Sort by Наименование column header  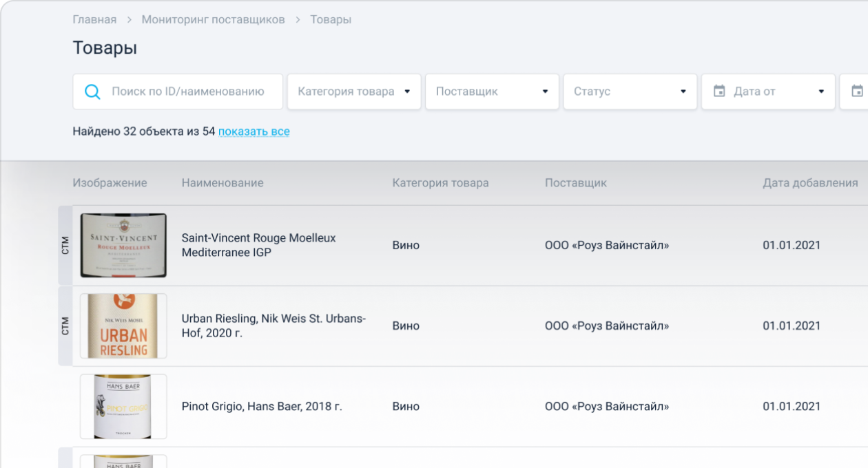click(x=223, y=183)
